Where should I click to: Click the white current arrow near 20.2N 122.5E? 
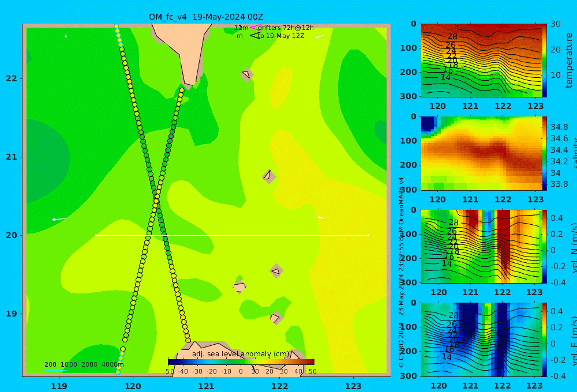click(321, 218)
